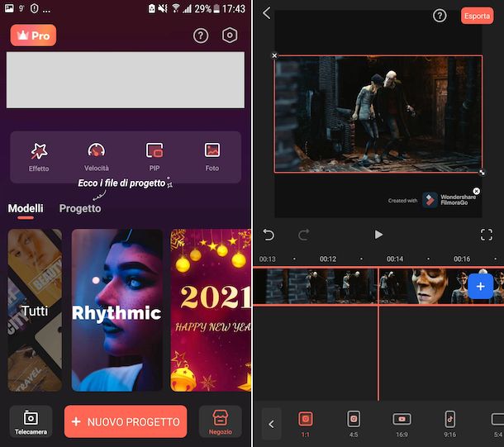Open the Effetto star tool
The height and width of the screenshot is (447, 504).
[x=39, y=157]
